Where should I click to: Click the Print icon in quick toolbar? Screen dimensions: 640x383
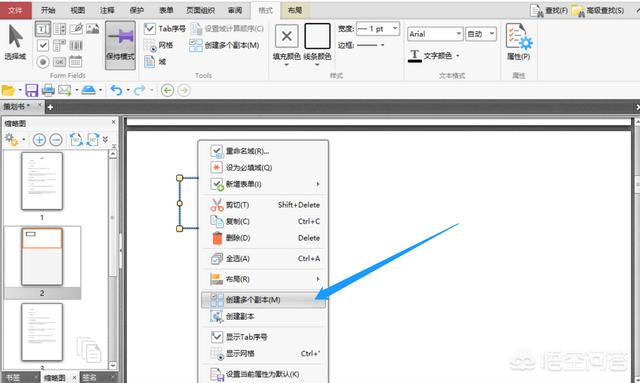pyautogui.click(x=48, y=90)
